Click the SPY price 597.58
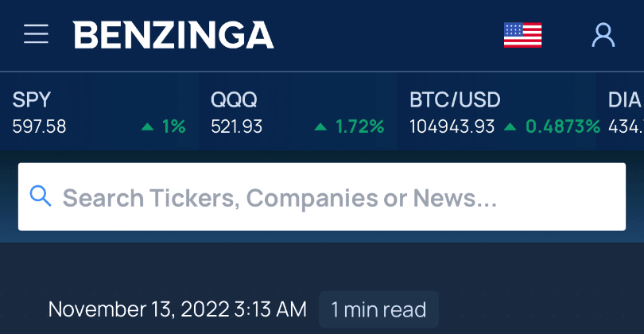Screen dimensions: 644x334 (x=40, y=126)
